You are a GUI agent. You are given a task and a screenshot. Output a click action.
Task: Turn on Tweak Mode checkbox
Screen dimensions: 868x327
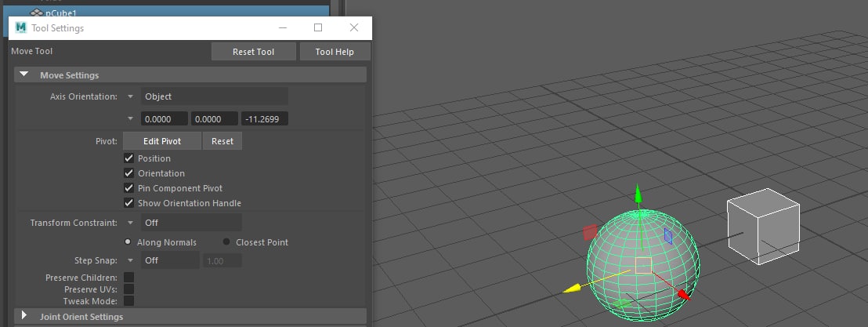click(129, 301)
